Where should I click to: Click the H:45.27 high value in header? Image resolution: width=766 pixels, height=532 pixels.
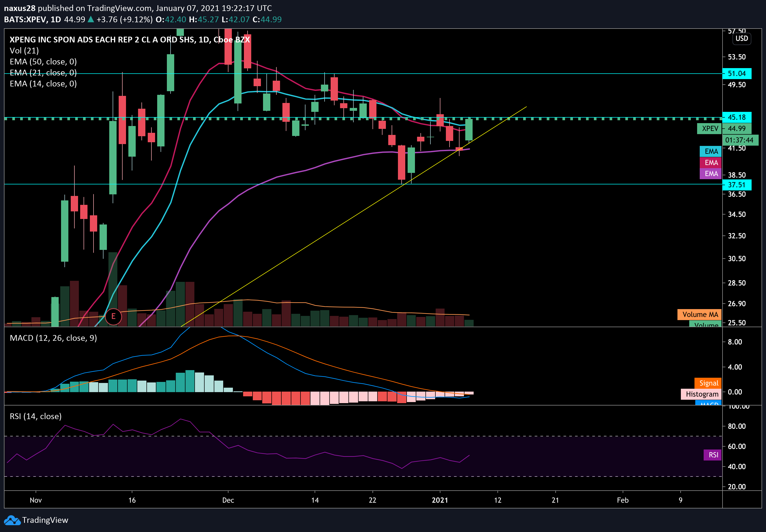coord(204,19)
